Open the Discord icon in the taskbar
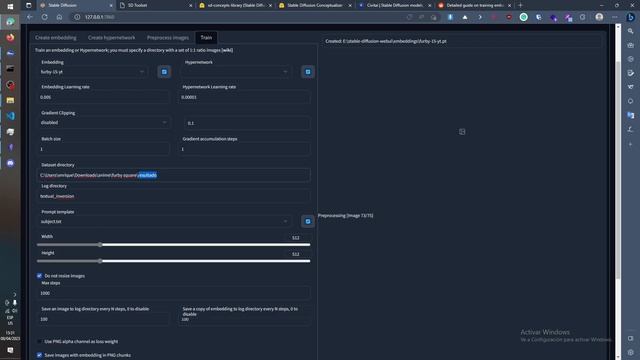 (x=10, y=163)
